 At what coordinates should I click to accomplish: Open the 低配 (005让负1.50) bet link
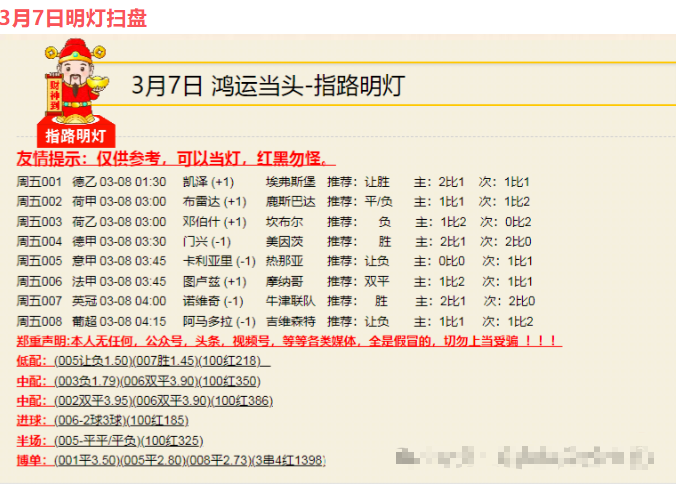click(143, 361)
